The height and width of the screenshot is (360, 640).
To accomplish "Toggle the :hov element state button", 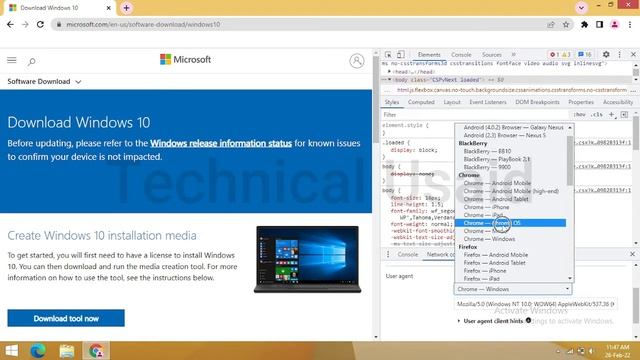I will [x=580, y=115].
